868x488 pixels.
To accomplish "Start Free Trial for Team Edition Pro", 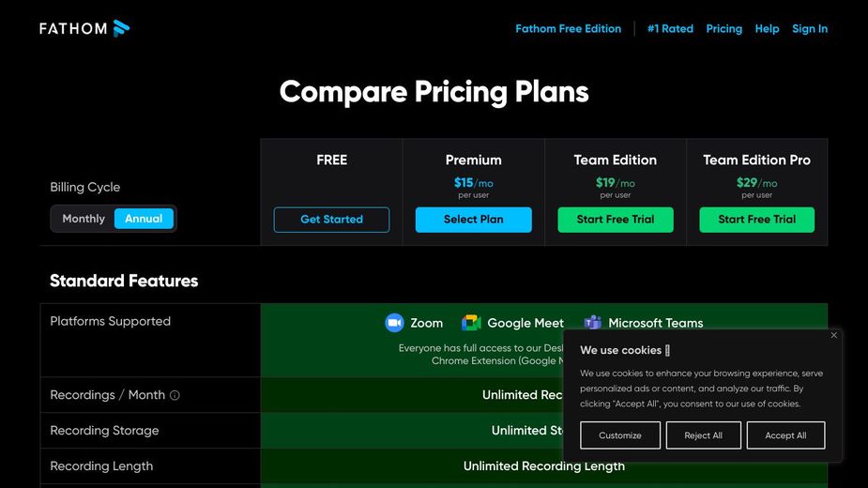I will click(756, 220).
